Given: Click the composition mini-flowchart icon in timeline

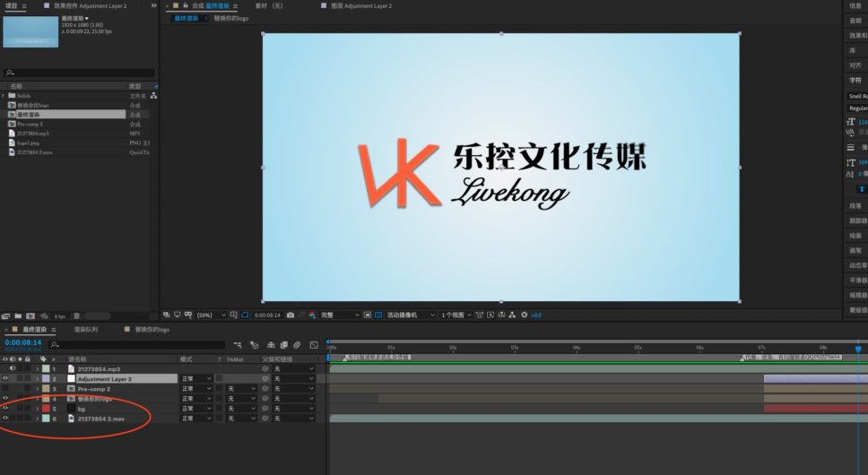Looking at the screenshot, I should click(238, 345).
